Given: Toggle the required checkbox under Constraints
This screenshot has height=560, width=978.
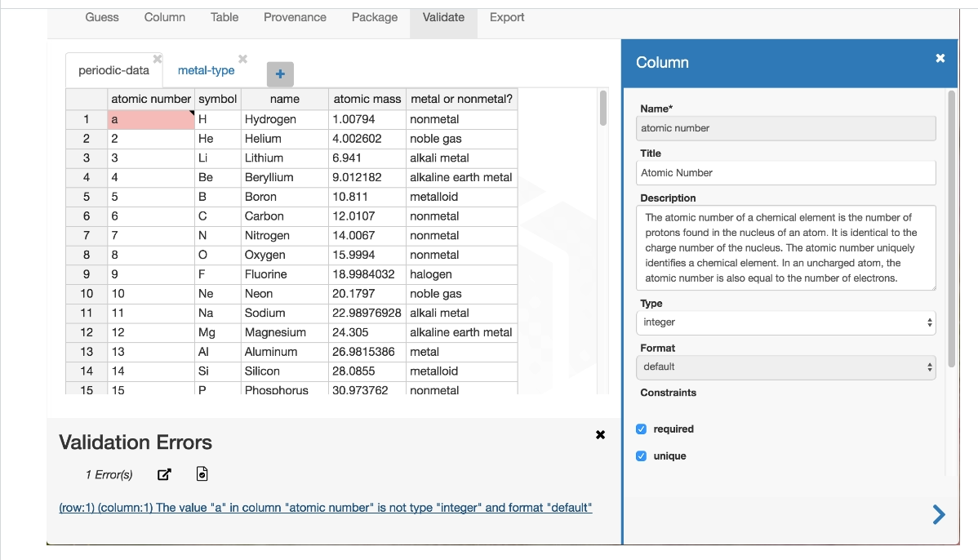Looking at the screenshot, I should coord(641,429).
